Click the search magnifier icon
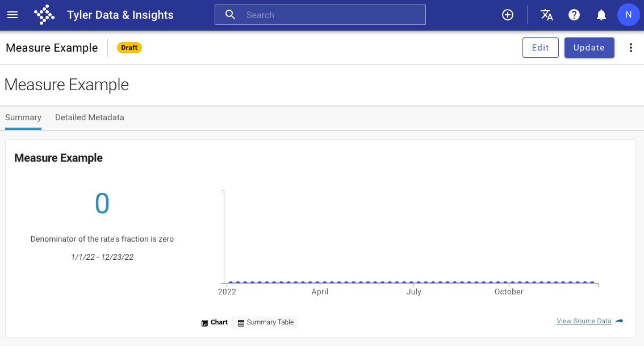The height and width of the screenshot is (346, 644). pos(231,15)
